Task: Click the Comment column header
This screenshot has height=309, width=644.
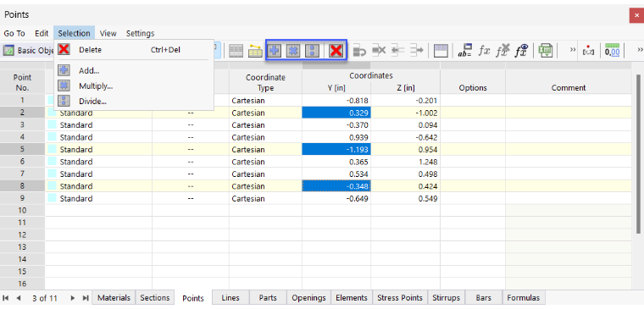Action: [x=569, y=81]
